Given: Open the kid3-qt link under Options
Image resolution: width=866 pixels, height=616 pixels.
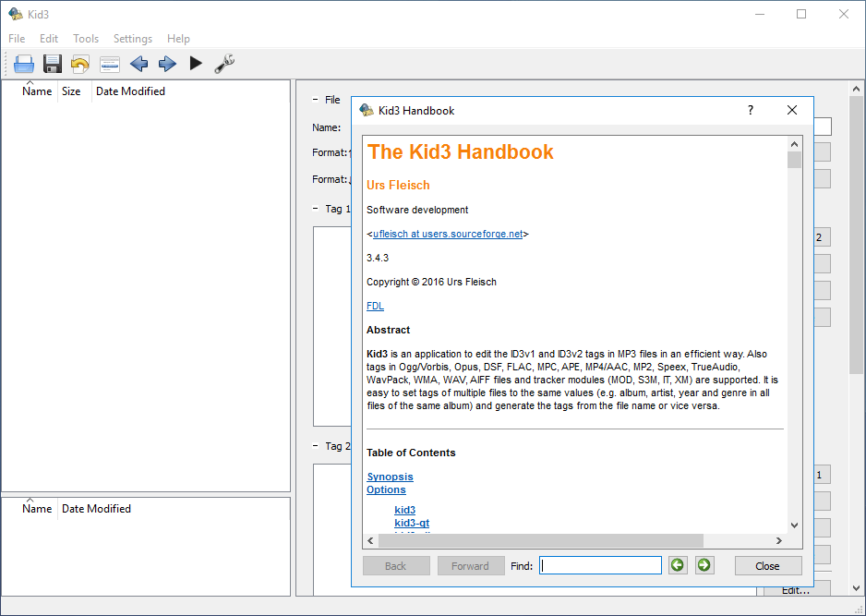Looking at the screenshot, I should 412,523.
